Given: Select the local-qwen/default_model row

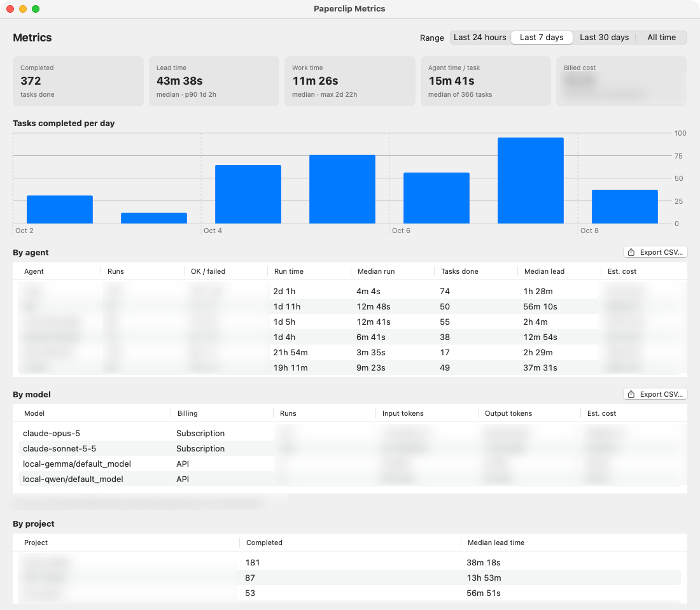Looking at the screenshot, I should click(349, 479).
